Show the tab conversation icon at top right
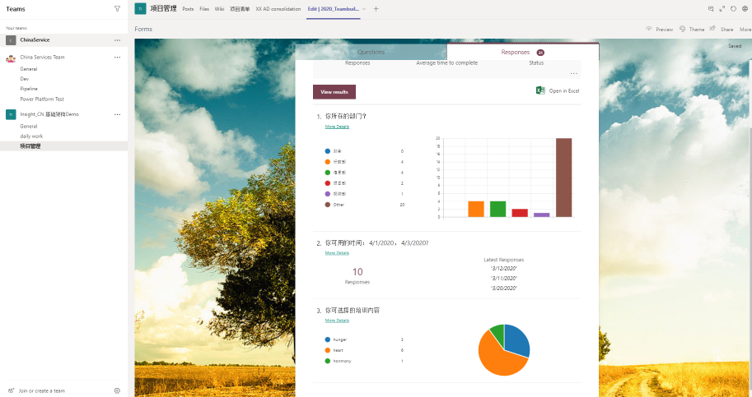The image size is (752, 397). tap(710, 9)
